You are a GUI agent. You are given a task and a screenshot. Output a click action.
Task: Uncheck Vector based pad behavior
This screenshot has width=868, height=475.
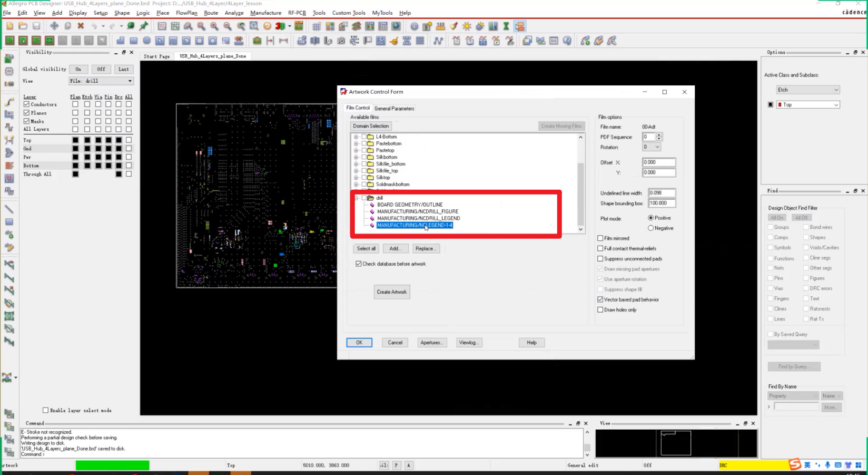point(600,299)
